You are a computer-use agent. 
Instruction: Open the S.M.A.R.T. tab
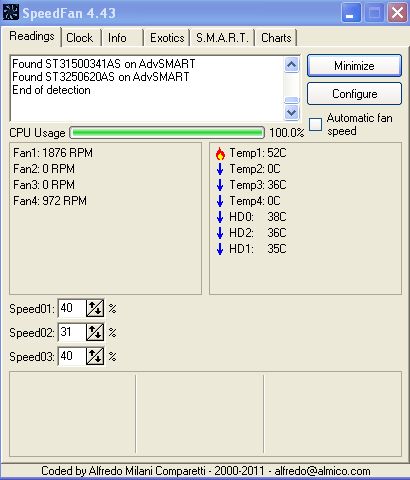[x=222, y=38]
